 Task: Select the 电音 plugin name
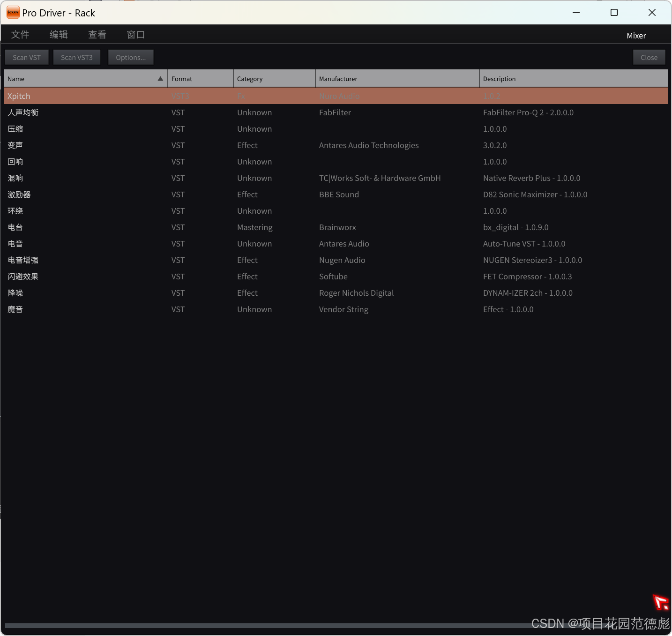(15, 244)
